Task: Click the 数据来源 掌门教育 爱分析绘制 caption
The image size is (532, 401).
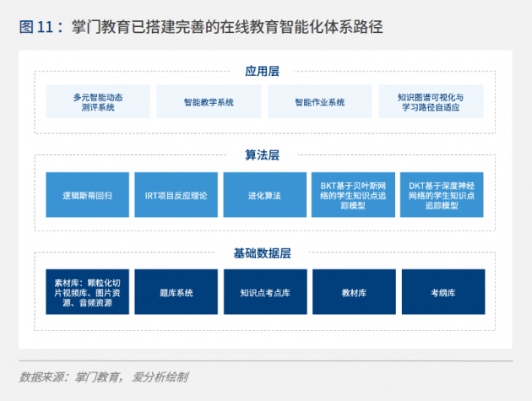Action: click(104, 377)
